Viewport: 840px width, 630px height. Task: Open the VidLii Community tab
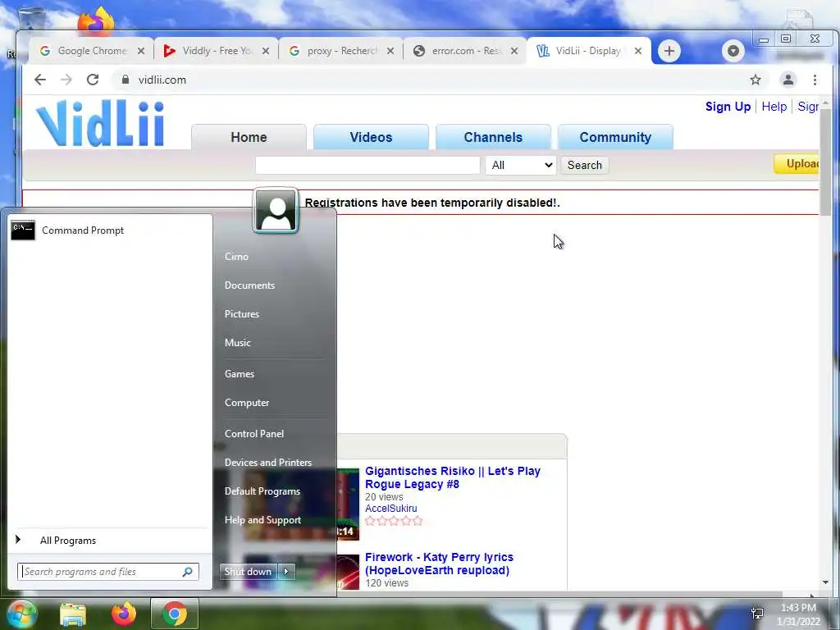coord(615,137)
